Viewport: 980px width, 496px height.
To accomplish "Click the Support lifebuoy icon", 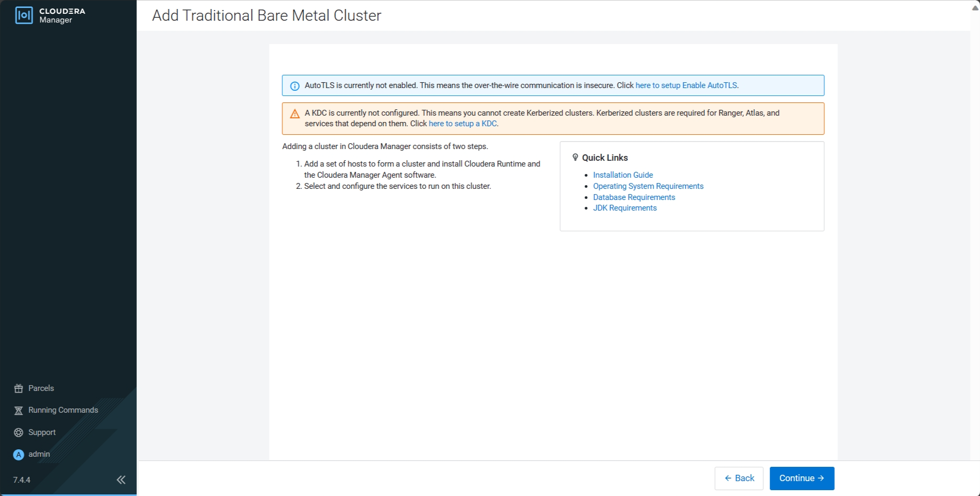I will tap(19, 432).
